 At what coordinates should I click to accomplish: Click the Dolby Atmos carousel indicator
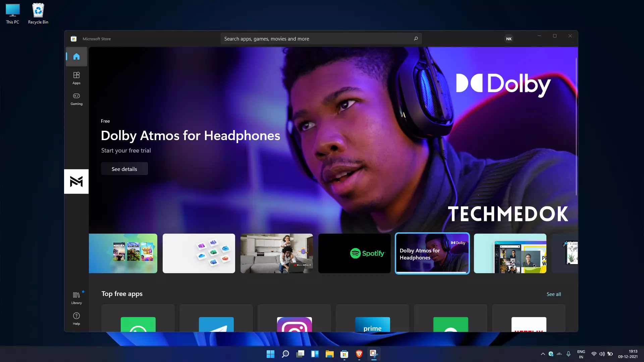coord(432,253)
